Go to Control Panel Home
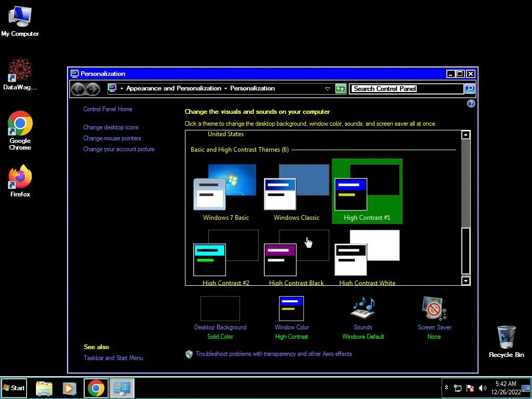This screenshot has width=532, height=399. click(108, 109)
